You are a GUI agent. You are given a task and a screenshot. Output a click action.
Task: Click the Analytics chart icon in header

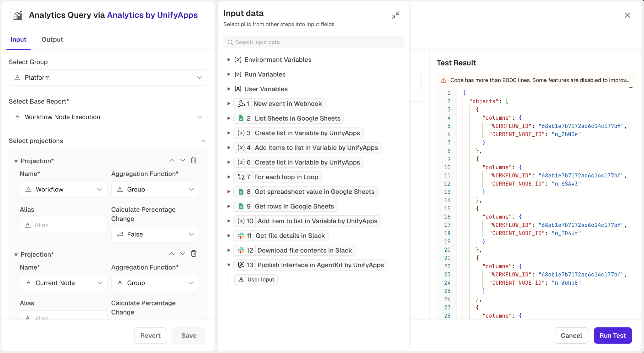point(18,15)
